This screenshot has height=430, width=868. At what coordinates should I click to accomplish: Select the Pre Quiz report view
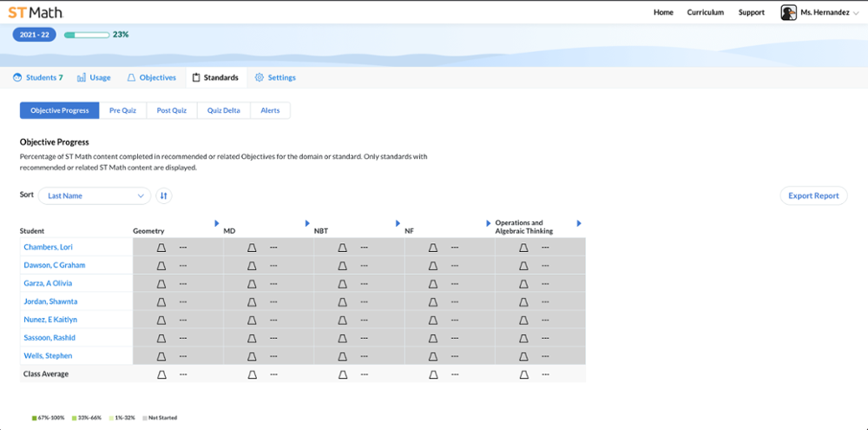click(x=122, y=110)
